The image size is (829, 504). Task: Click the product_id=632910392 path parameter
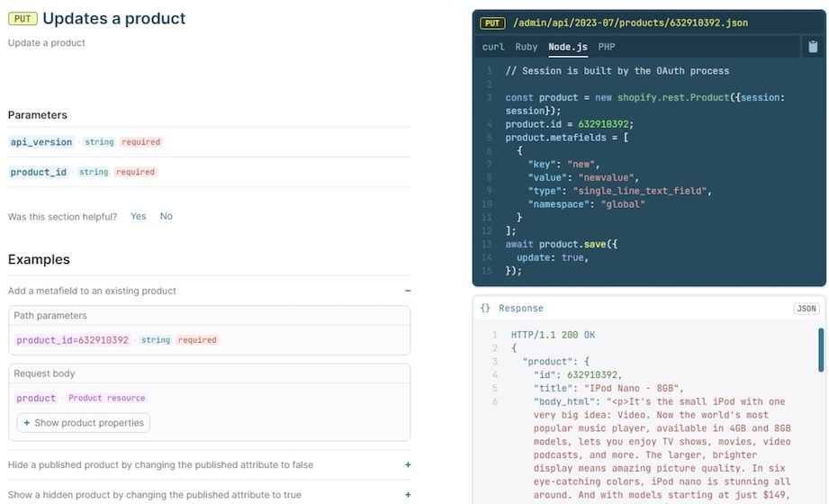[72, 340]
